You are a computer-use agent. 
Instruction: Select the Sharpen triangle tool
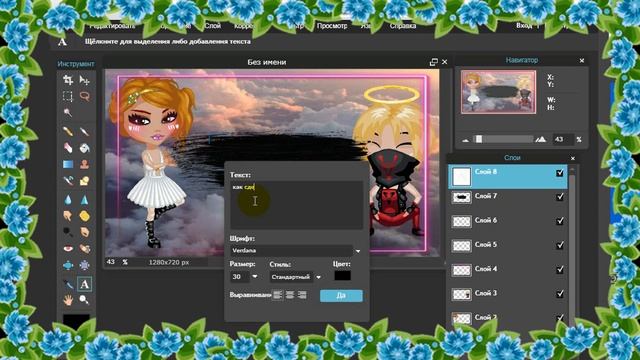point(84,200)
